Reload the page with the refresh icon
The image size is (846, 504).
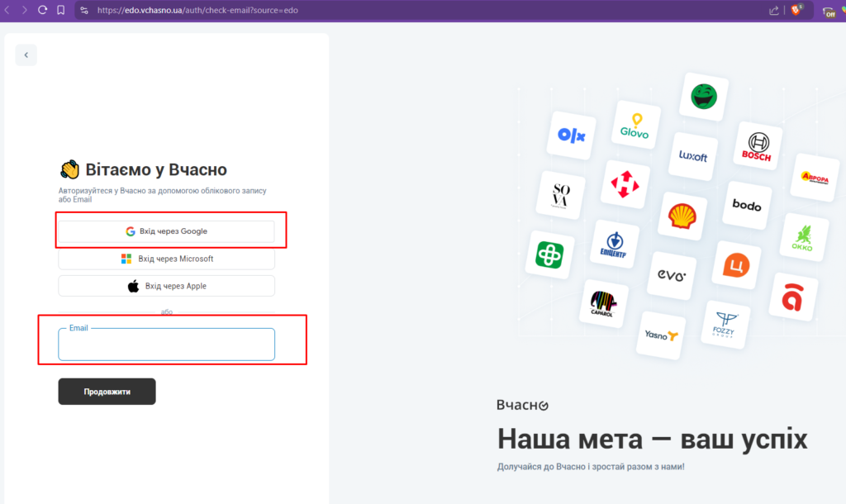(x=43, y=10)
